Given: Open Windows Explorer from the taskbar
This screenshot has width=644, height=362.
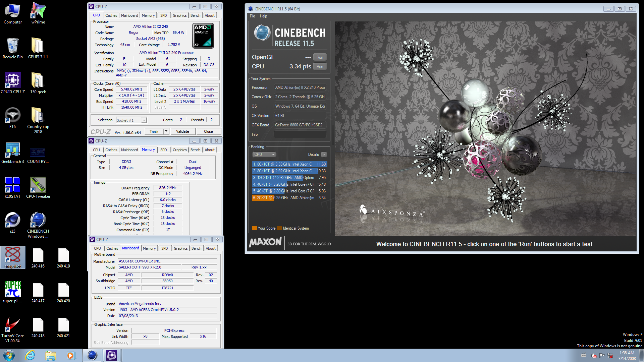Looking at the screenshot, I should (x=51, y=355).
